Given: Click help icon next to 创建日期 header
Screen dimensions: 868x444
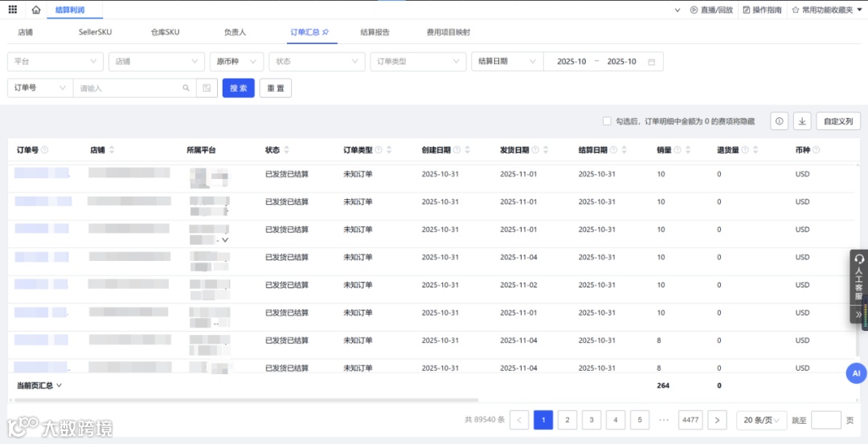Looking at the screenshot, I should [x=457, y=150].
